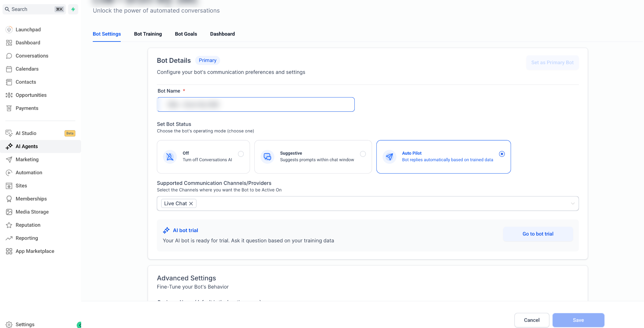Click the Opportunities icon in sidebar
Viewport: 644px width, 328px height.
click(9, 95)
